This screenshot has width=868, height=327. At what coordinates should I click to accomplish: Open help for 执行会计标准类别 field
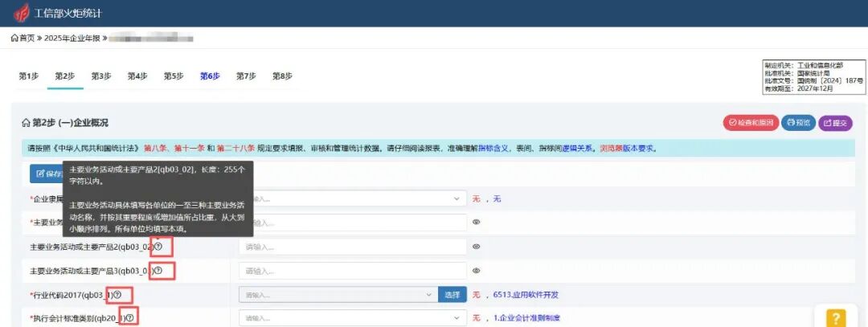(x=129, y=318)
